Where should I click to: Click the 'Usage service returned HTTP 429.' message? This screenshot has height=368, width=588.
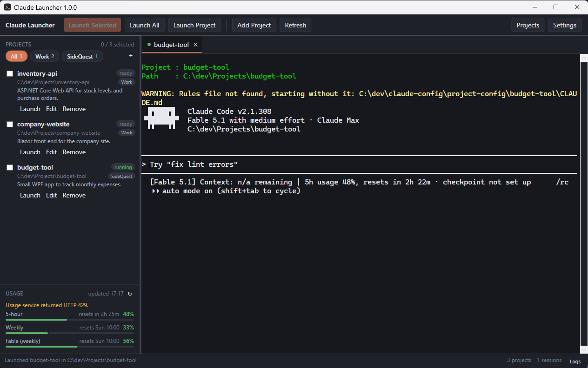coord(47,305)
